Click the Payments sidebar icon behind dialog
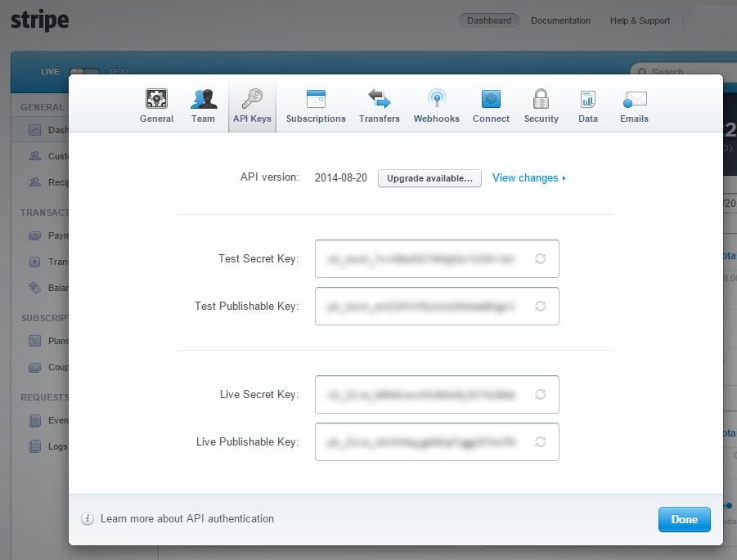The height and width of the screenshot is (560, 737). point(35,235)
